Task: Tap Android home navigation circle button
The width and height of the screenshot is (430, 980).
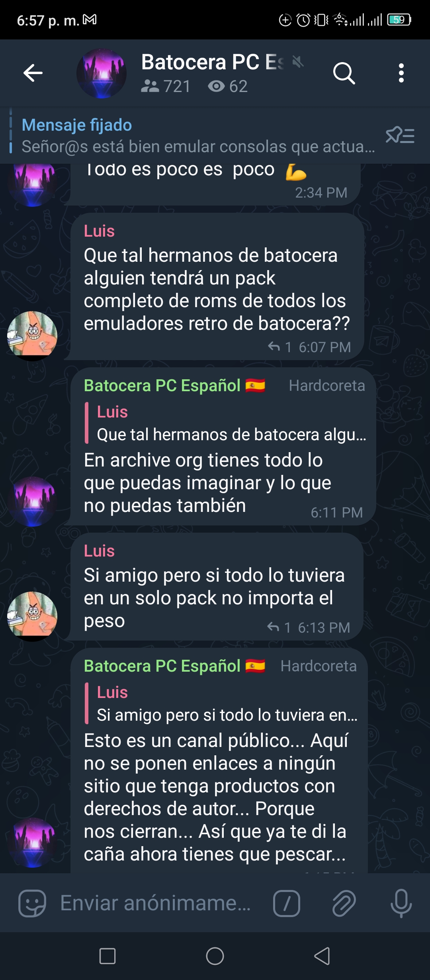Action: [215, 956]
